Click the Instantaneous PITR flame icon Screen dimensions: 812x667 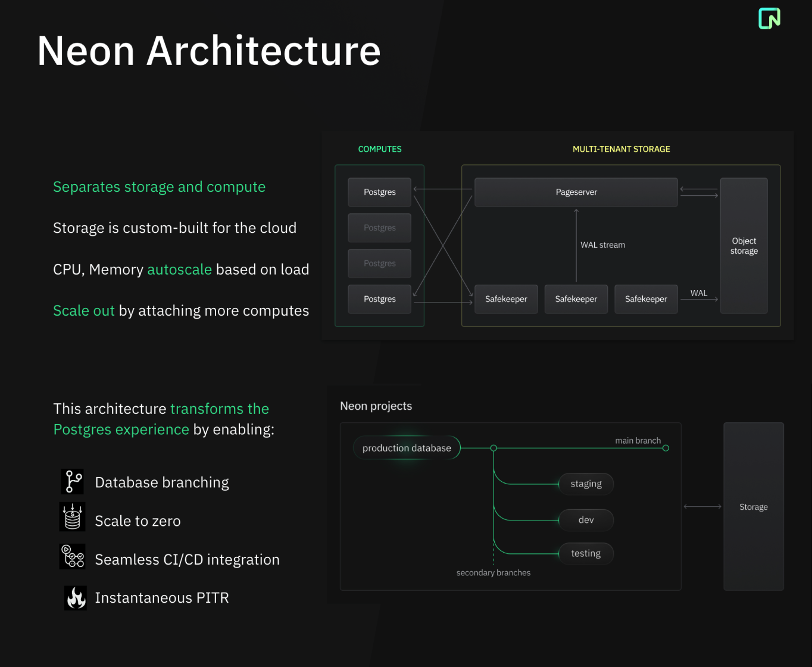(x=76, y=598)
